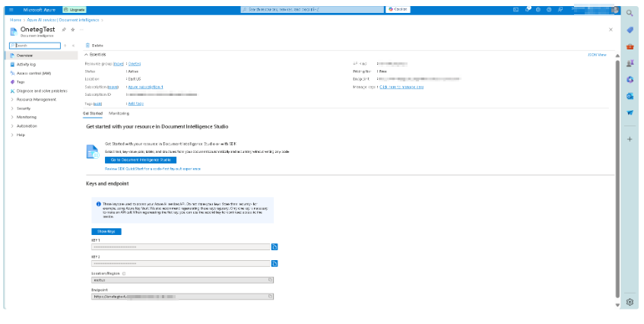Expand Resource Management in the sidebar
The image size is (644, 324).
pyautogui.click(x=36, y=100)
